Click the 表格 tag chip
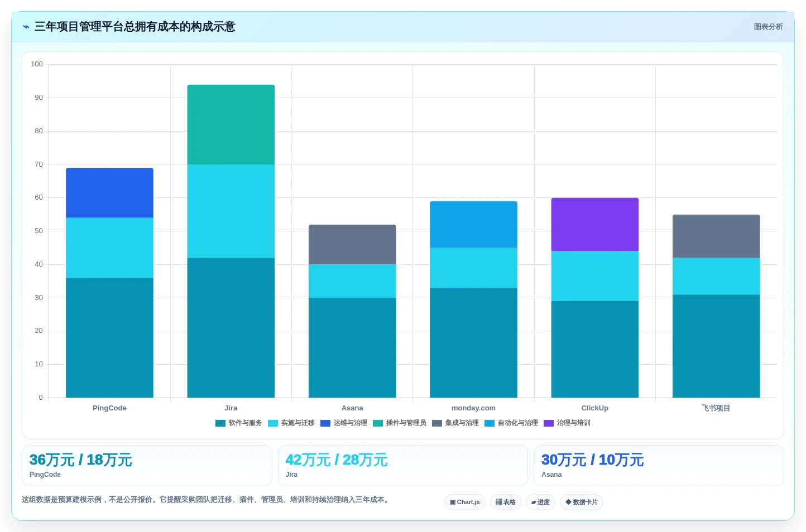This screenshot has height=532, width=806. [506, 502]
